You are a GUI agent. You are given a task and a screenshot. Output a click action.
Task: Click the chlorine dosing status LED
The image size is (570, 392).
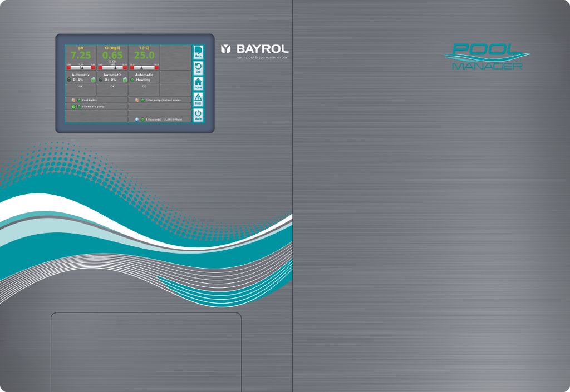point(101,80)
